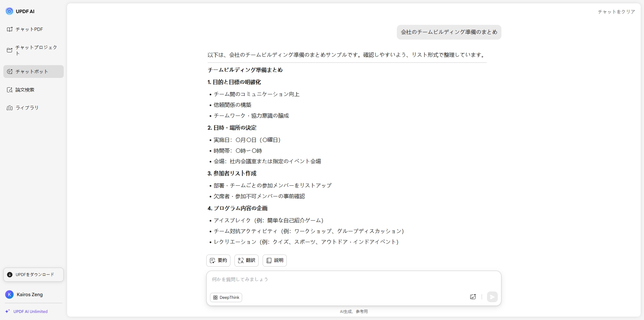The height and width of the screenshot is (320, 644).
Task: Click the bullet starting with レクリエーション
Action: point(306,242)
